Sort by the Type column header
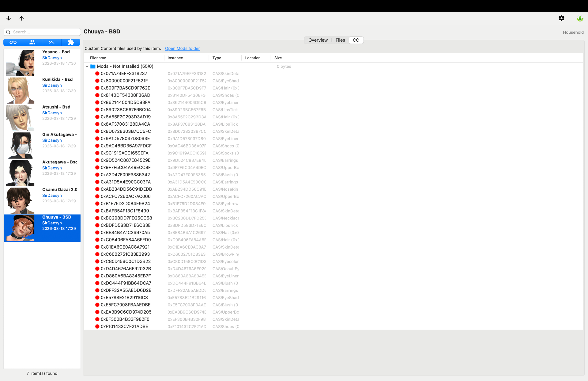The width and height of the screenshot is (588, 381). pos(217,58)
